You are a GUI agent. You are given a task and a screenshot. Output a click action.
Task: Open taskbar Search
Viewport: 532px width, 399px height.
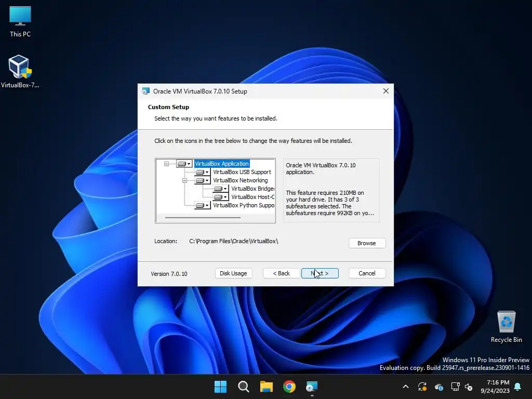click(243, 387)
